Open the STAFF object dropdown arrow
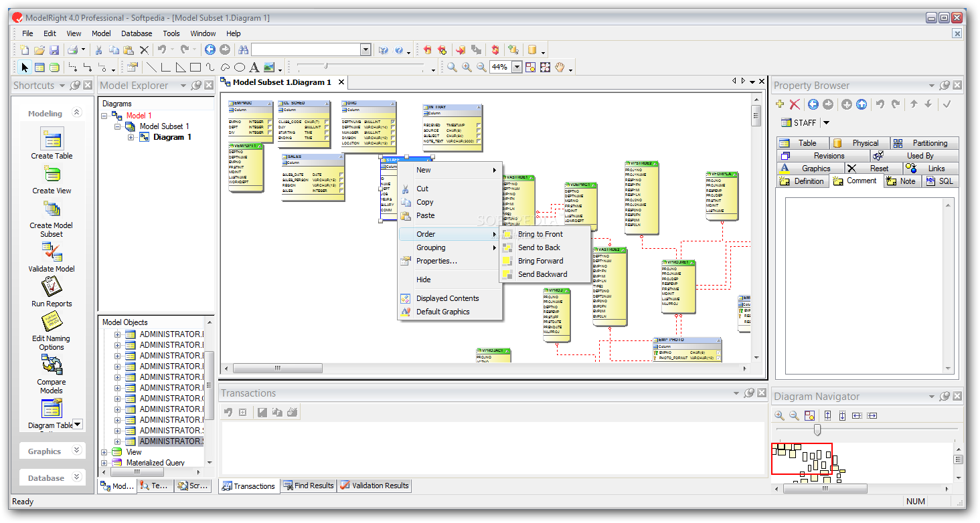This screenshot has height=523, width=980. pos(826,122)
